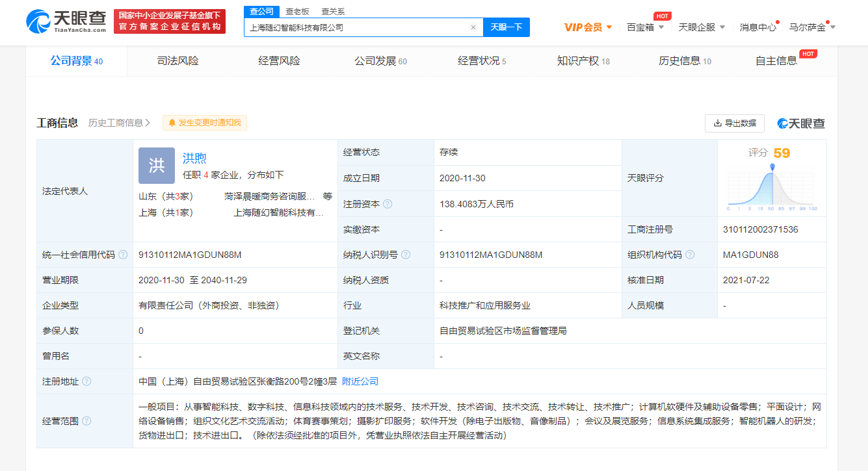Click help icon next to 注册资本
The image size is (868, 471).
point(388,204)
